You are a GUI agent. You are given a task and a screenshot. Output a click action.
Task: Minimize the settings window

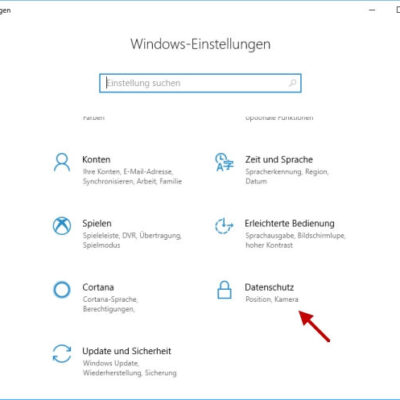point(372,10)
